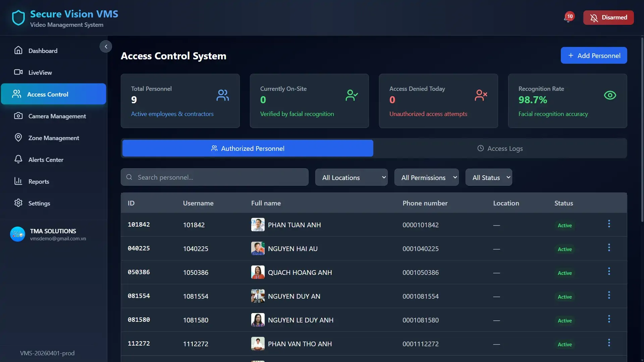Switch to the Authorized Personnel tab
This screenshot has height=362, width=644.
pos(248,148)
